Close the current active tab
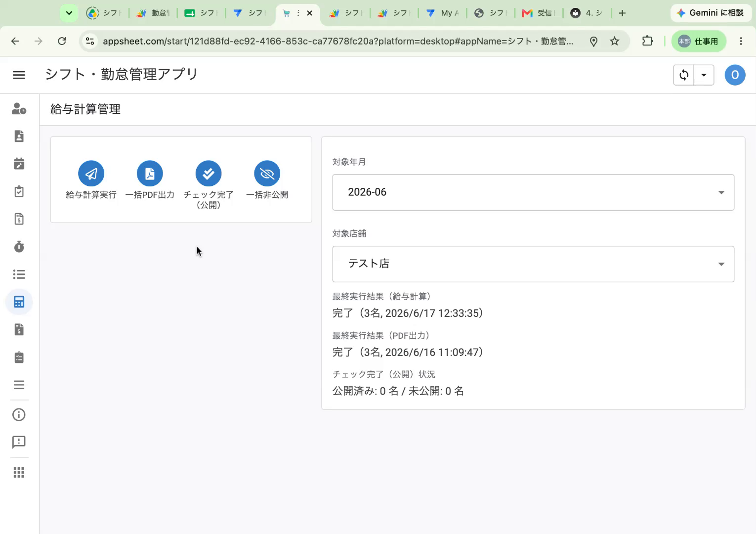The height and width of the screenshot is (534, 756). tap(310, 13)
